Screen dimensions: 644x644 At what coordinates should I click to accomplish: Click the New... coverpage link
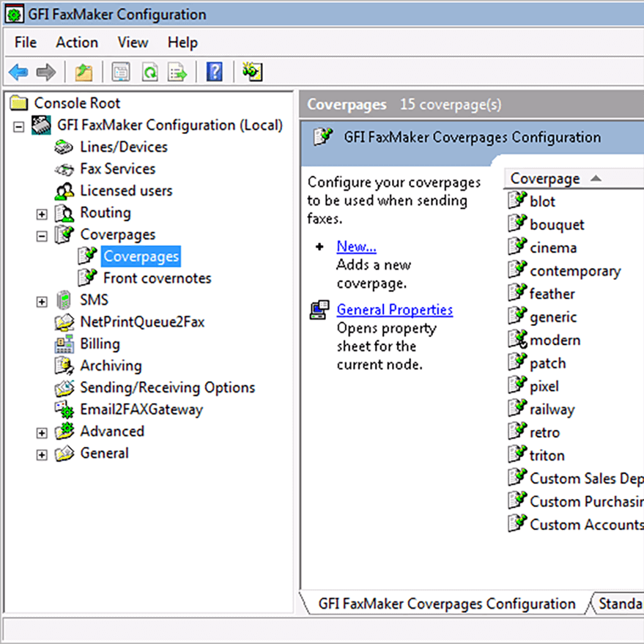click(356, 247)
